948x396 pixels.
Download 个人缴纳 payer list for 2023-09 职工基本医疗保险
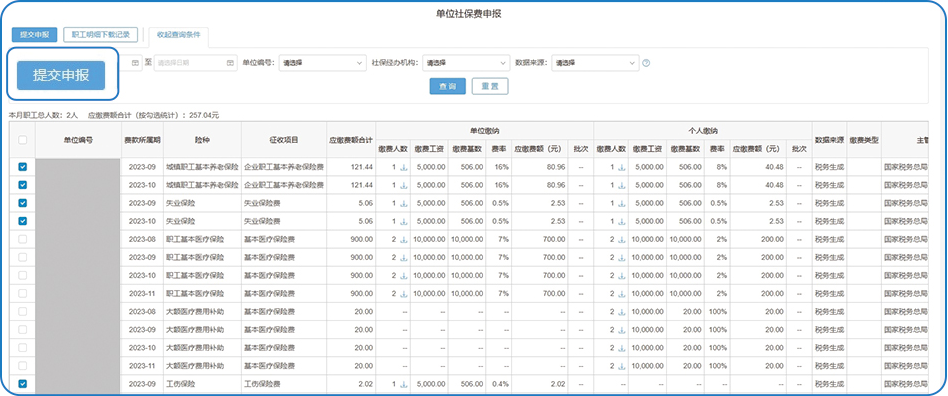pyautogui.click(x=622, y=258)
